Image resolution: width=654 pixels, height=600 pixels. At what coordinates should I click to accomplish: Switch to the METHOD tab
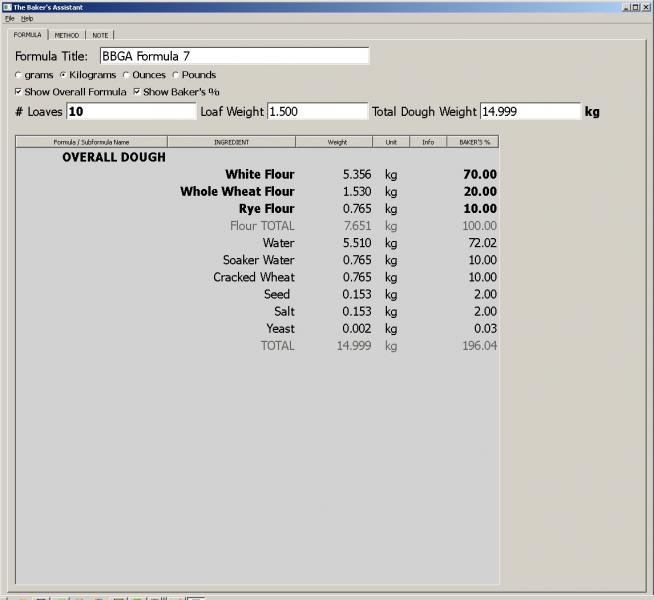coord(66,35)
